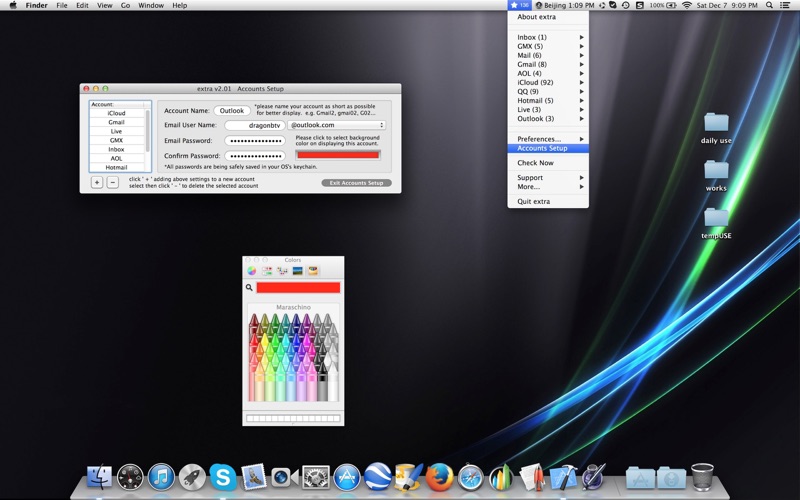Screen dimensions: 800x500
Task: Open FaceTime camera icon in dock
Action: coord(285,478)
